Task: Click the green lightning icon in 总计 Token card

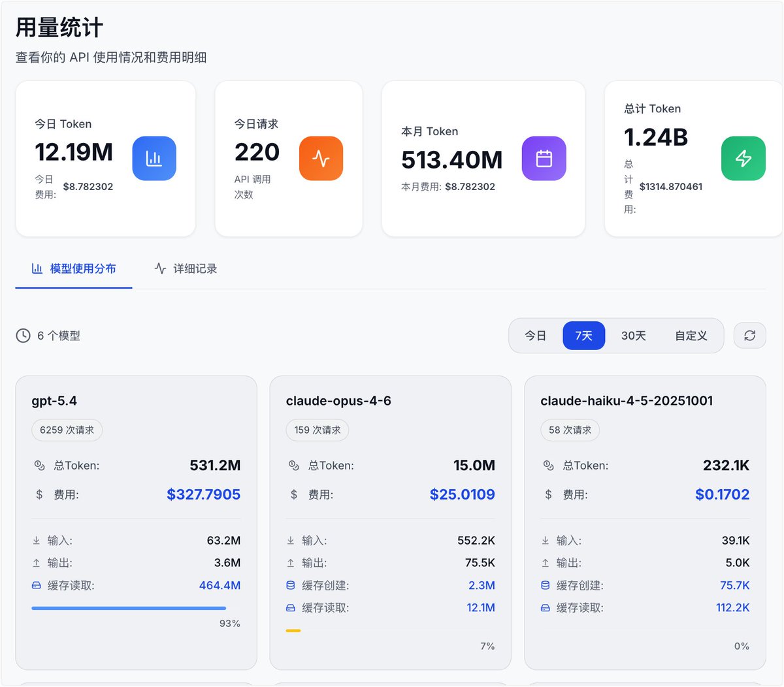Action: pos(743,158)
